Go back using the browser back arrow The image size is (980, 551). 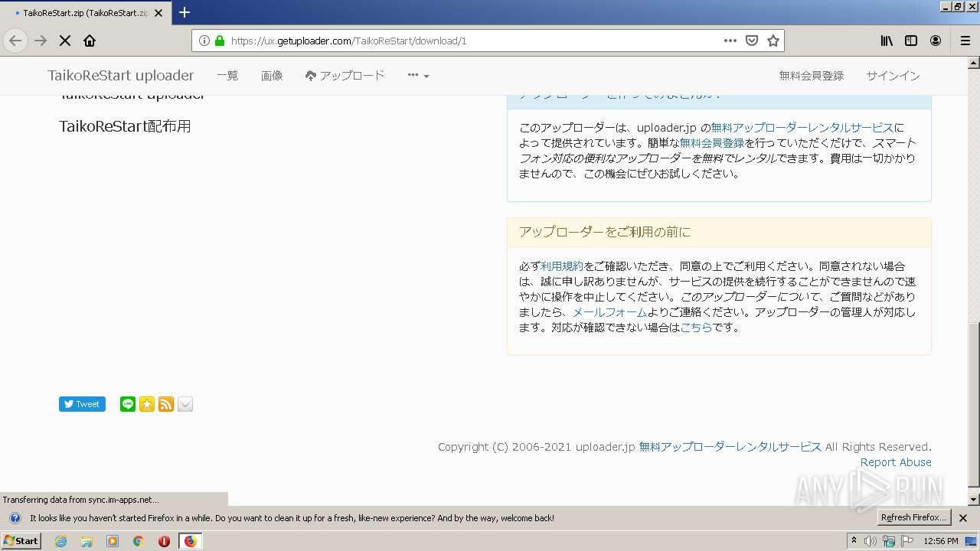[15, 41]
